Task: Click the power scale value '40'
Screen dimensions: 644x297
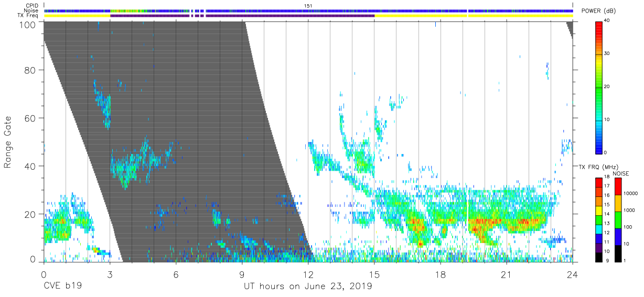Action: pos(607,20)
